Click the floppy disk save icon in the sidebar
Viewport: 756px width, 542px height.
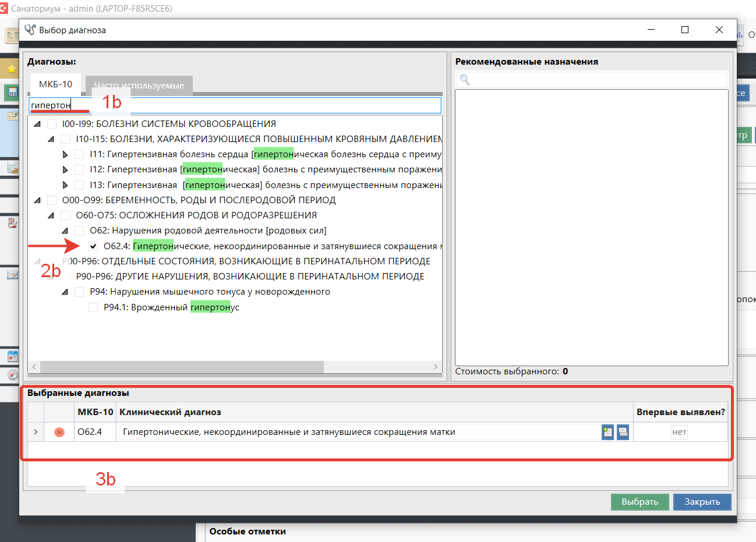tap(12, 92)
